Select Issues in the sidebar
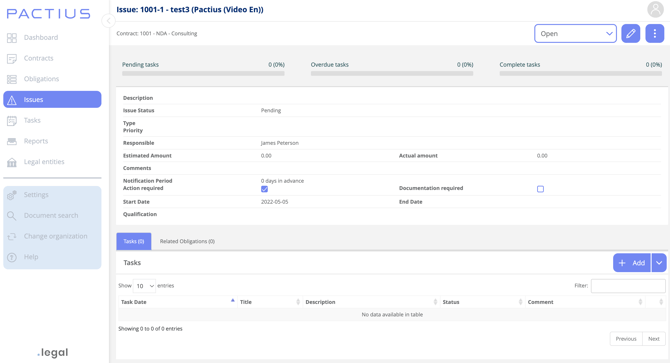 click(x=52, y=100)
